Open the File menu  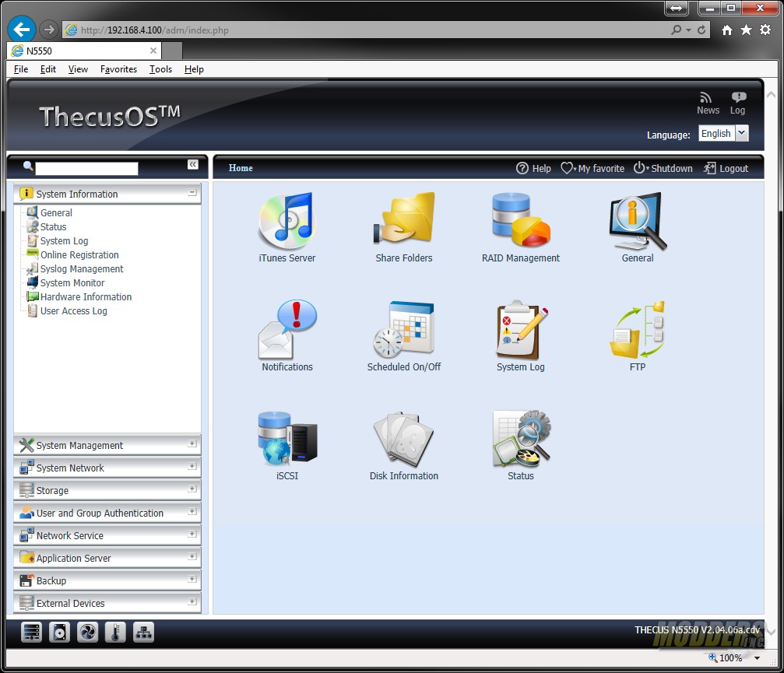point(21,69)
